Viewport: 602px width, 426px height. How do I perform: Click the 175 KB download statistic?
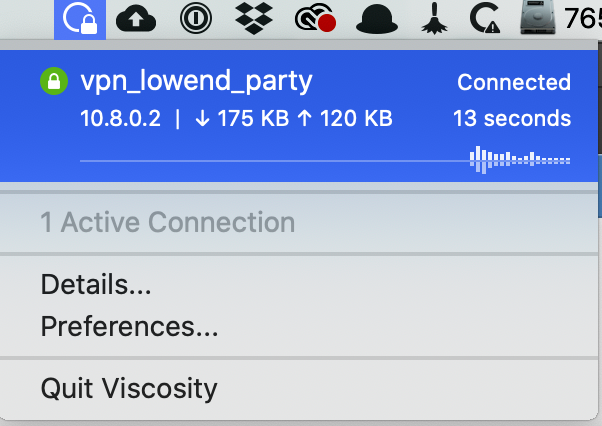point(242,118)
